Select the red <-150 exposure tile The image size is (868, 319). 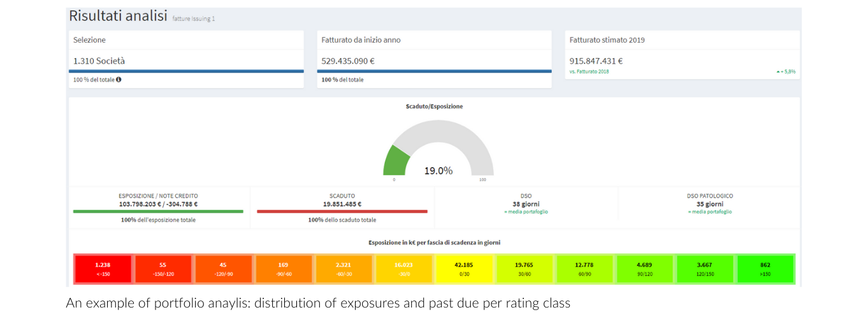103,269
